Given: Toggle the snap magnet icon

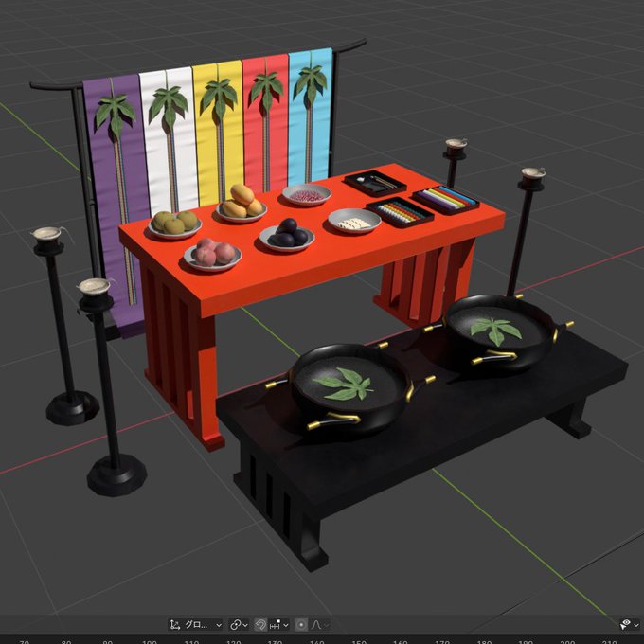Looking at the screenshot, I should pyautogui.click(x=260, y=625).
